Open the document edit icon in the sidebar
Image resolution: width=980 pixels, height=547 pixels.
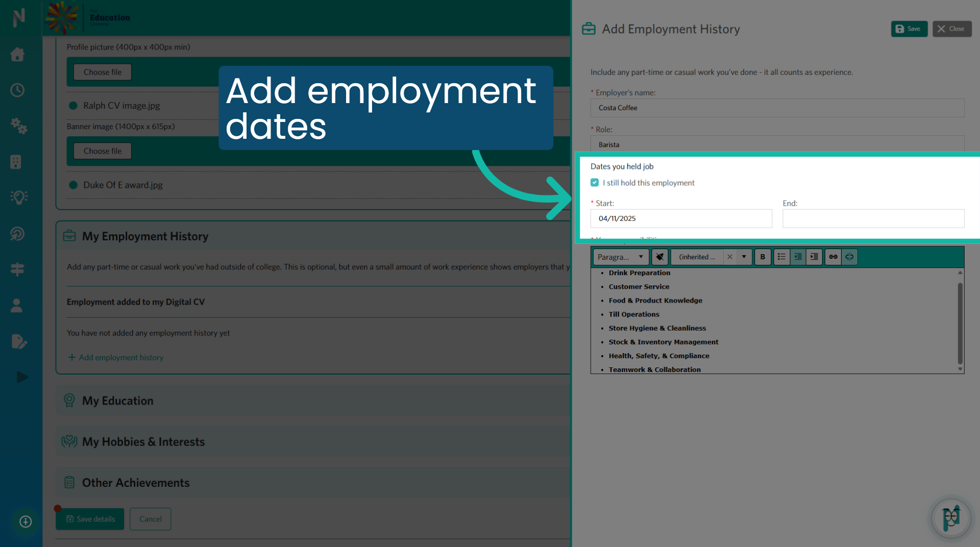[19, 341]
